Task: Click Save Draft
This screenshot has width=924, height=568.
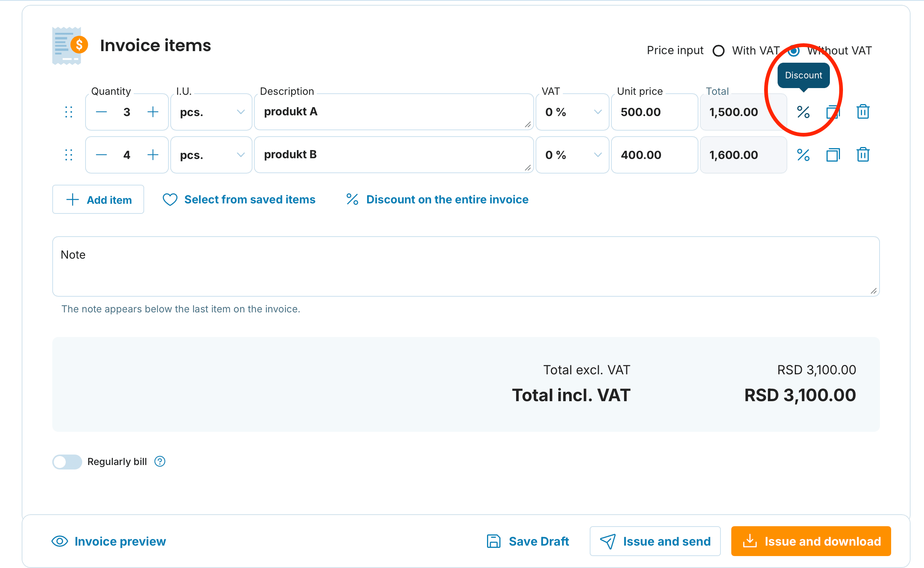Action: pyautogui.click(x=528, y=542)
